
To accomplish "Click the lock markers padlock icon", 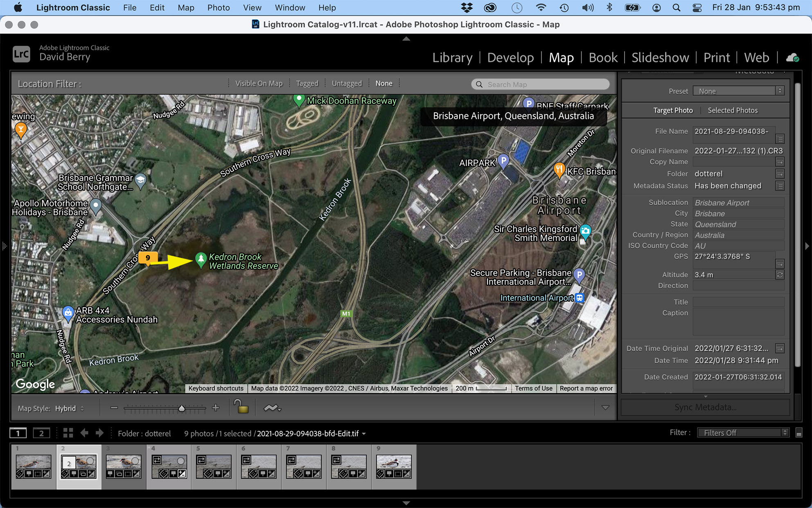I will pyautogui.click(x=241, y=407).
